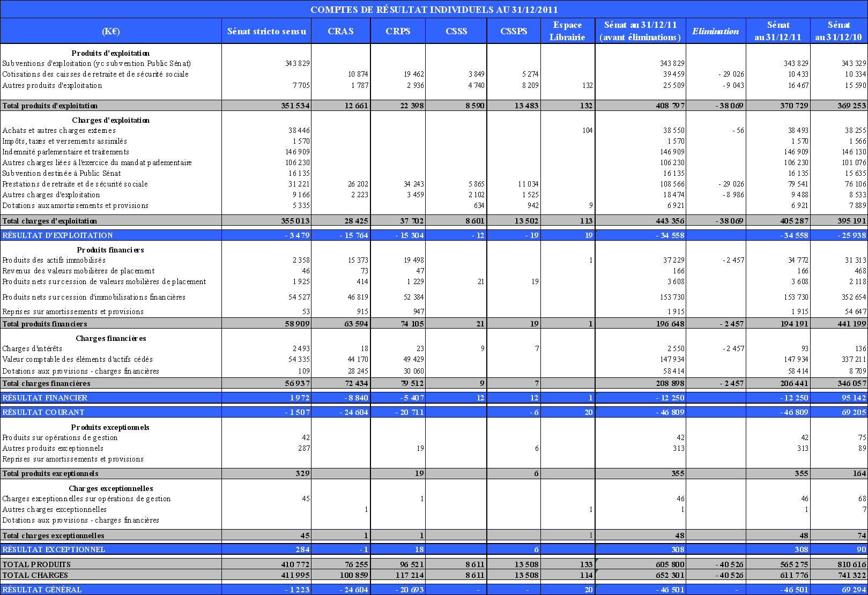Select the RÉSULTAT FINANCIER row label

[45, 398]
